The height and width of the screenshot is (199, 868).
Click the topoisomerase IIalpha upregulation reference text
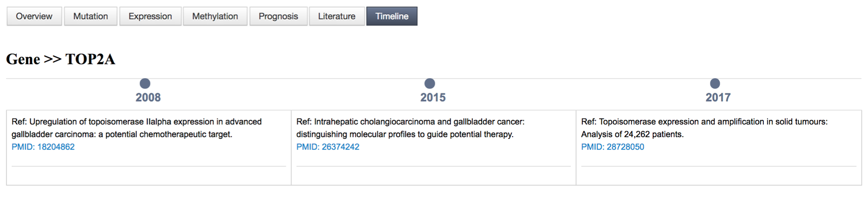pyautogui.click(x=136, y=128)
